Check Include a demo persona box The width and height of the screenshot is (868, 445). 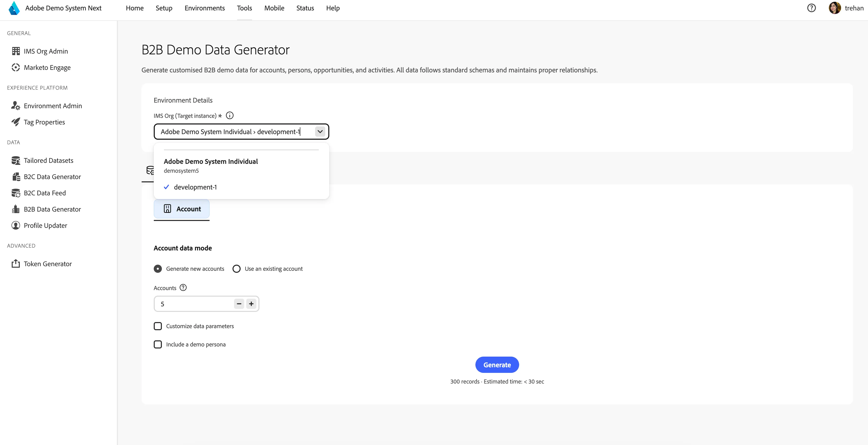tap(158, 344)
